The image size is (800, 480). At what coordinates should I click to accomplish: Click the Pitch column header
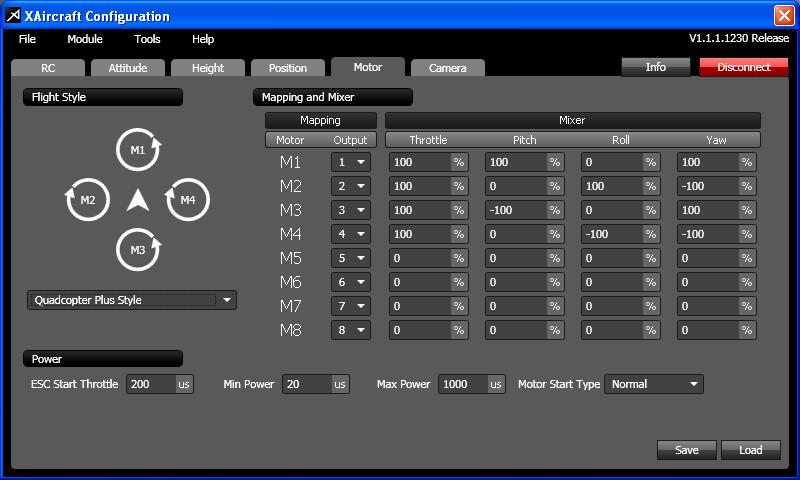tap(524, 140)
